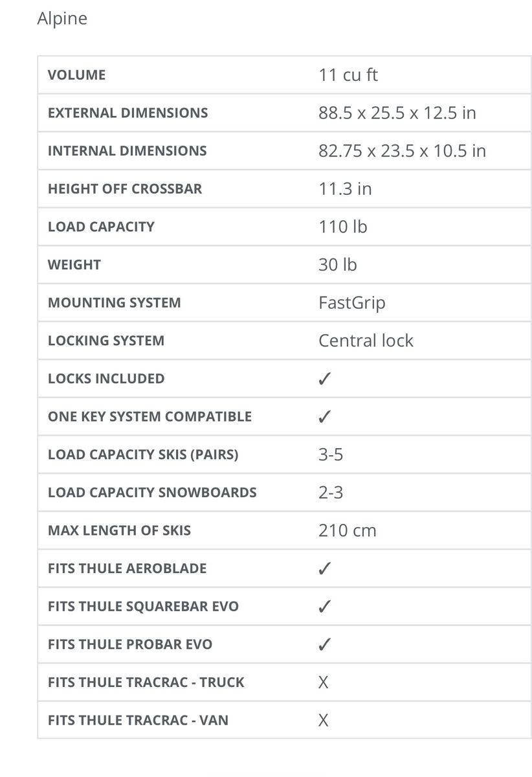Click the Fits Thule SquareBar Evo checkmark
Image resolution: width=532 pixels, height=777 pixels.
click(x=325, y=607)
